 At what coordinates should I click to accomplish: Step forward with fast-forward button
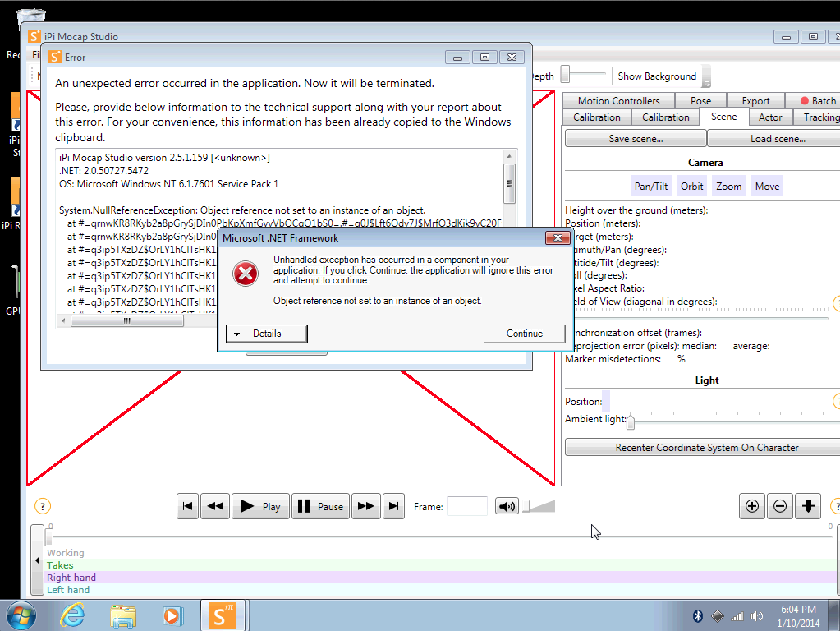tap(366, 507)
